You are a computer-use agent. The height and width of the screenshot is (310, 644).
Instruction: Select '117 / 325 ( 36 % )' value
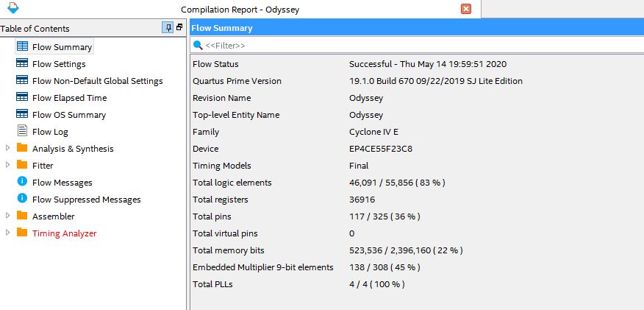[x=384, y=216]
